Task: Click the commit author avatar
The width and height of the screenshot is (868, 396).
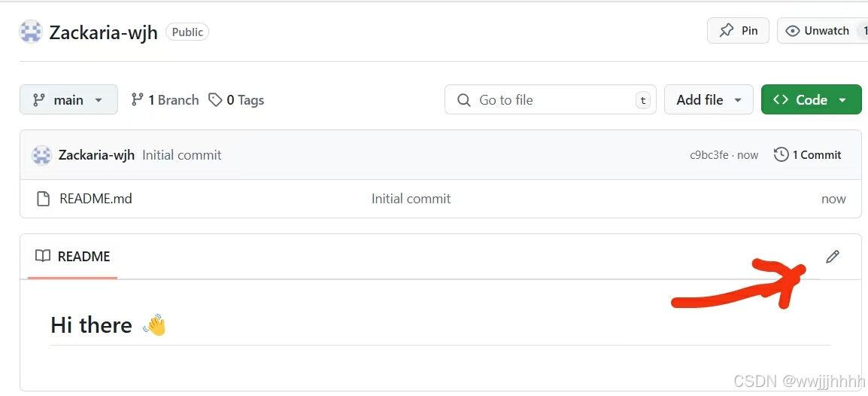Action: pyautogui.click(x=41, y=155)
